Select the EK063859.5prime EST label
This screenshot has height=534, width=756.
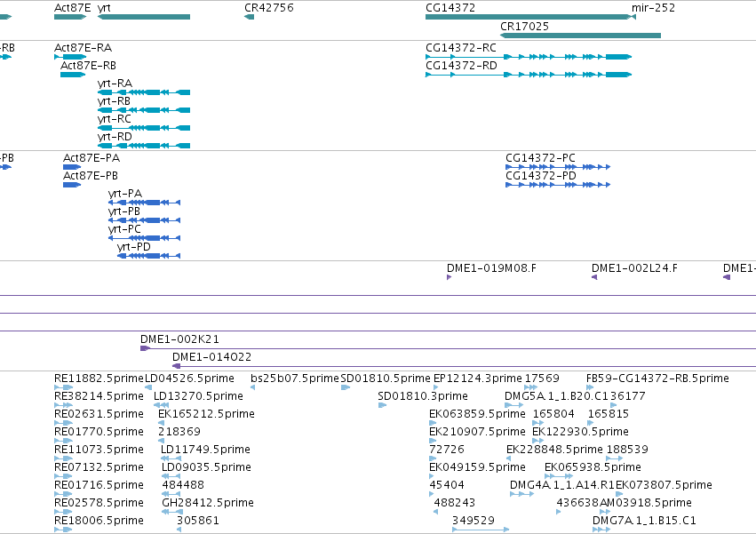tap(477, 414)
